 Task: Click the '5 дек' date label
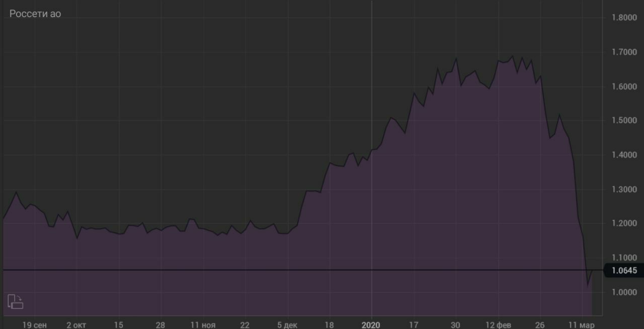[x=287, y=325]
